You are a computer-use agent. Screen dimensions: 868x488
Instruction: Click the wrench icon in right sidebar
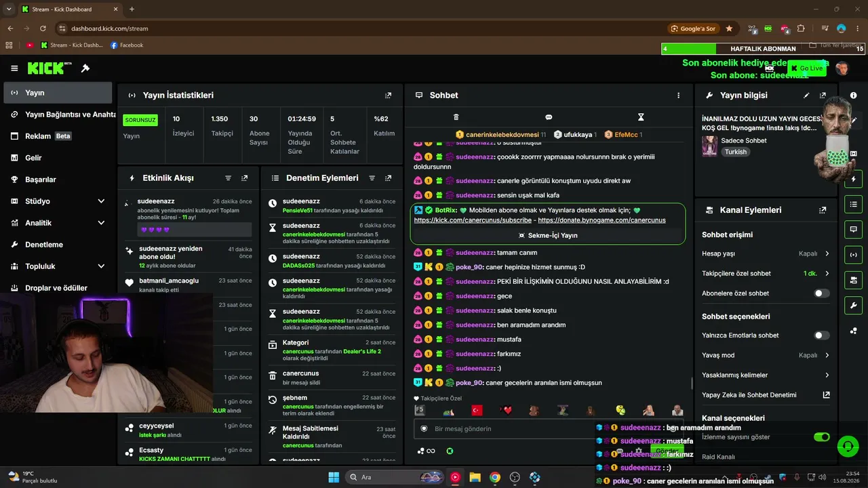click(854, 305)
